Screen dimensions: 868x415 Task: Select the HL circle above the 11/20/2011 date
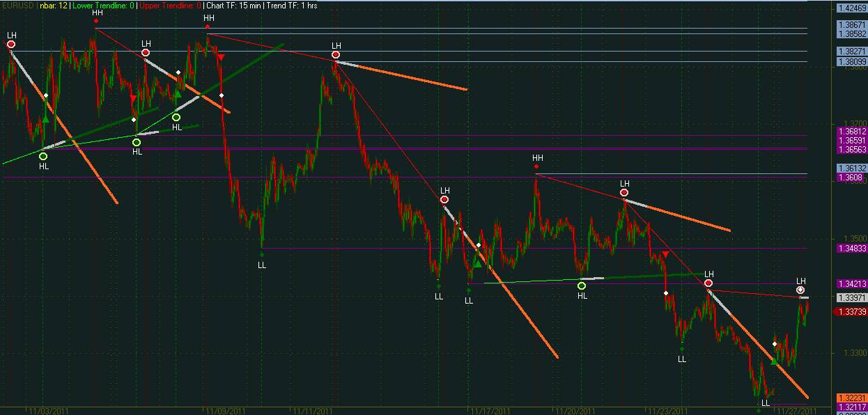pyautogui.click(x=582, y=285)
